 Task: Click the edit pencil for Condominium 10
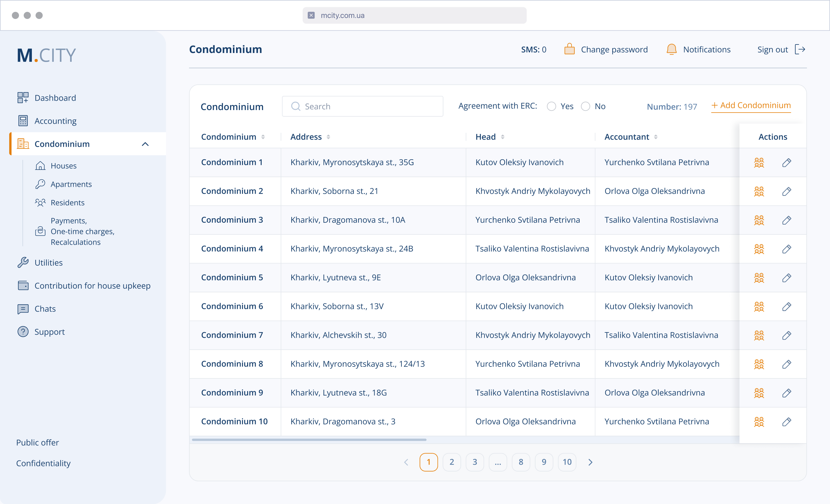[x=786, y=422]
